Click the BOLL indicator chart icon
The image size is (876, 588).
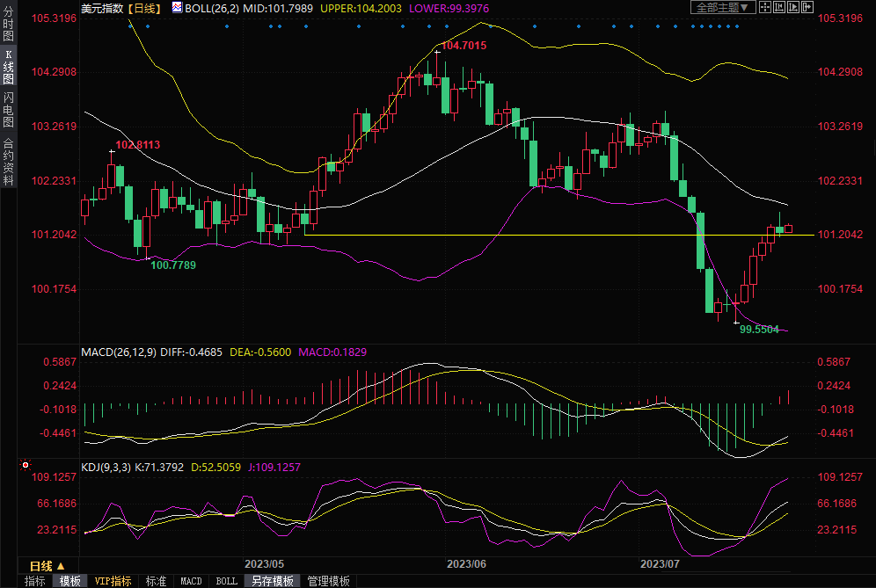point(177,7)
